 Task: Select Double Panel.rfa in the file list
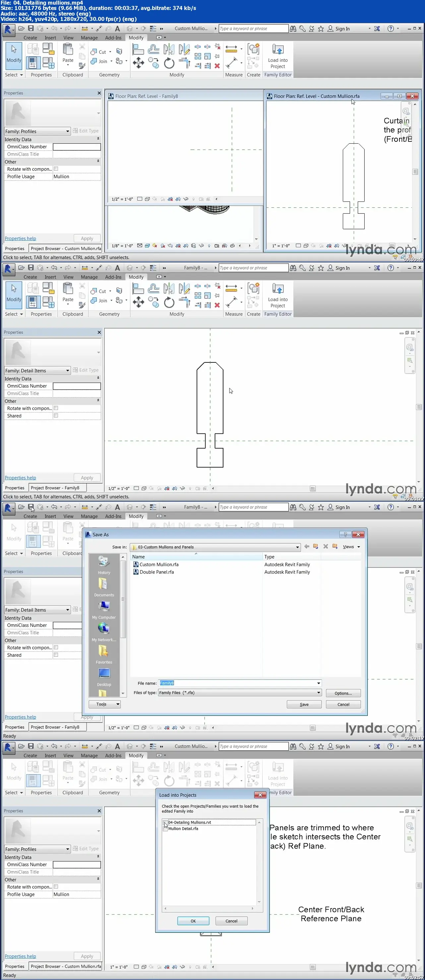[x=156, y=572]
